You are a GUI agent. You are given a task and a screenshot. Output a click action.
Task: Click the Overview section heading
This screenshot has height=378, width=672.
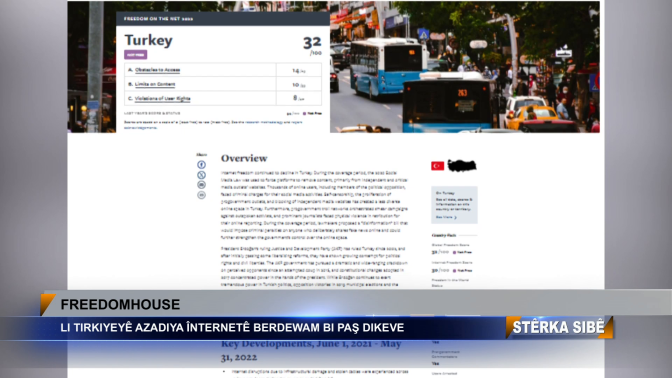click(x=244, y=158)
